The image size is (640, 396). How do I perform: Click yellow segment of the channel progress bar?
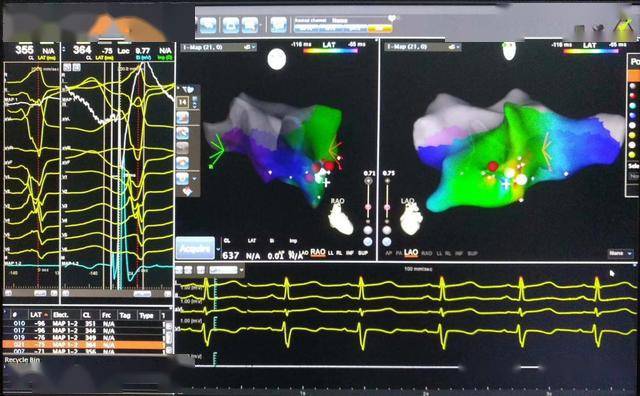[380, 29]
